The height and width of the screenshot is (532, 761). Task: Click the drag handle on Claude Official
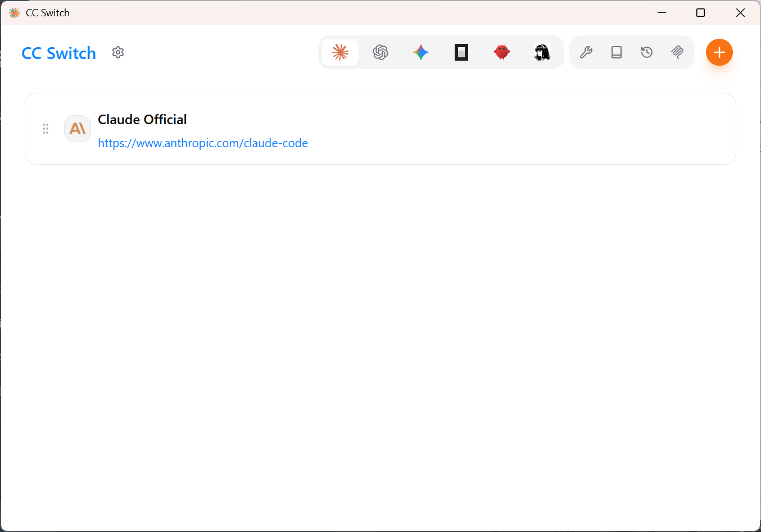coord(46,129)
